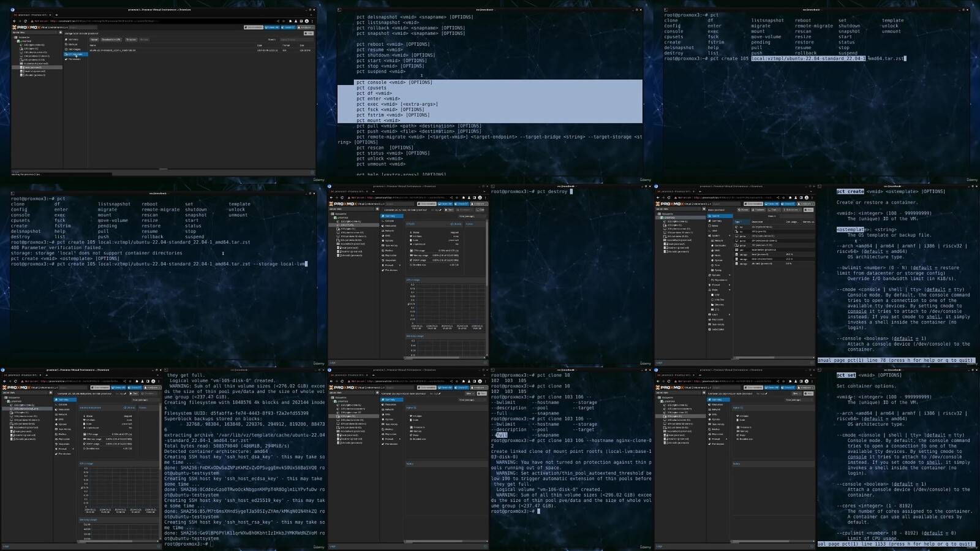
Task: Open Hour (average) dropdown beside 'pct destroy' terminal
Action: (x=472, y=216)
